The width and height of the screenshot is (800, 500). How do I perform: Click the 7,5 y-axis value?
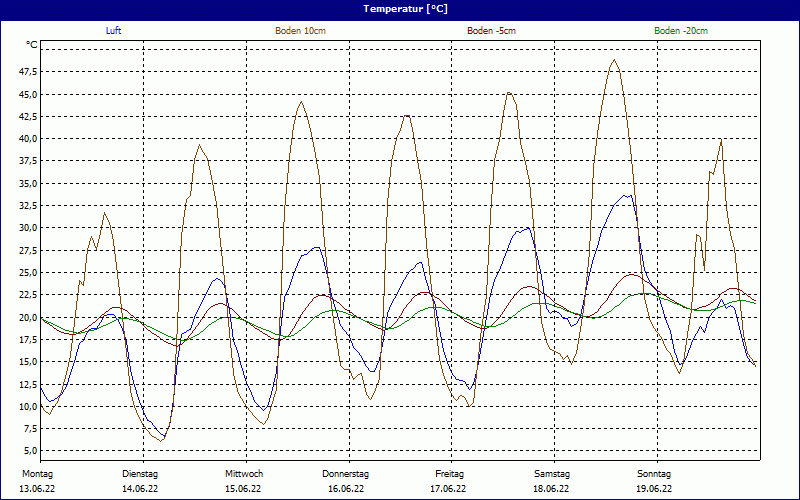pyautogui.click(x=30, y=429)
